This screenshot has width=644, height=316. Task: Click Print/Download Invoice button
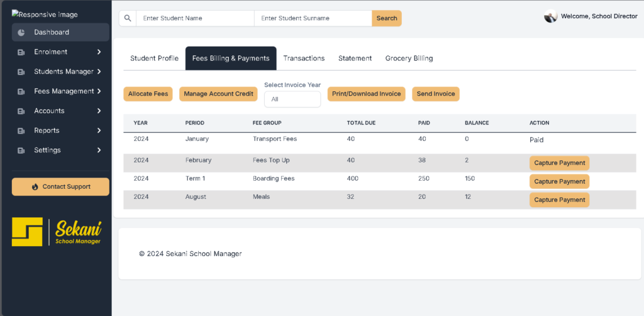(367, 94)
